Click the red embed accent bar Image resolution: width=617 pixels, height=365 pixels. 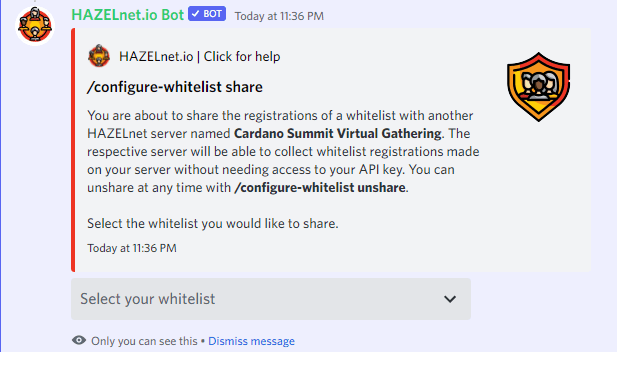(73, 150)
